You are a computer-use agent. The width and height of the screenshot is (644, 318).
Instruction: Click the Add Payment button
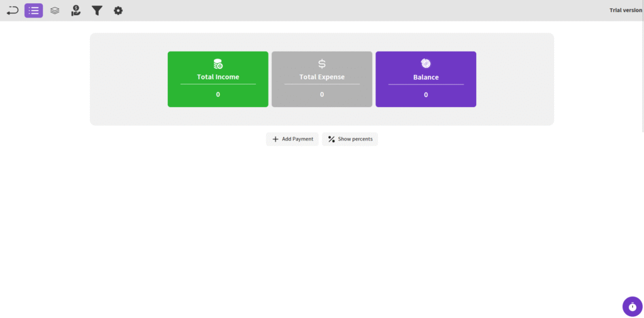click(292, 139)
